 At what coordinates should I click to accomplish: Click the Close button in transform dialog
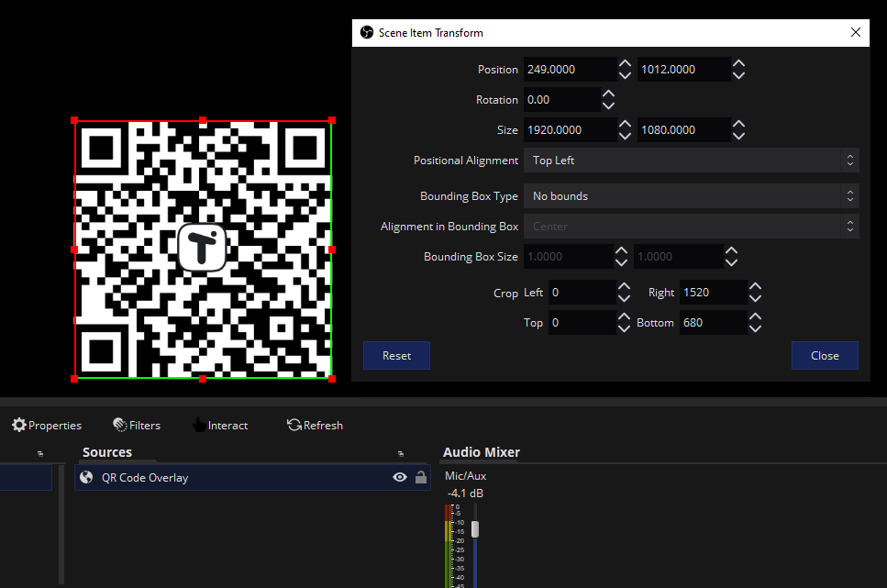(825, 355)
